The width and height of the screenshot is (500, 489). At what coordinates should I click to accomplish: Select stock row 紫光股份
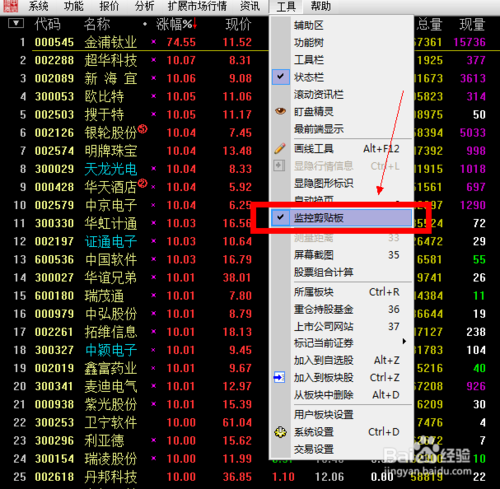(110, 405)
